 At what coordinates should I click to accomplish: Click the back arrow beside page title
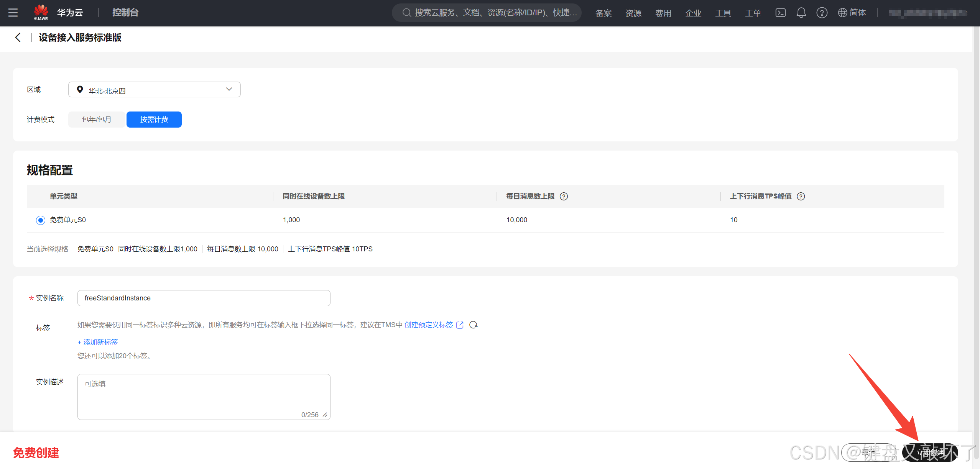tap(18, 38)
